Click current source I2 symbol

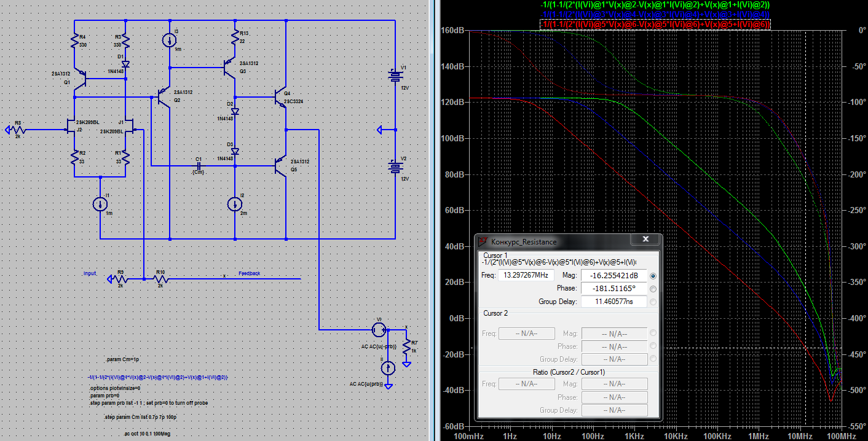235,203
